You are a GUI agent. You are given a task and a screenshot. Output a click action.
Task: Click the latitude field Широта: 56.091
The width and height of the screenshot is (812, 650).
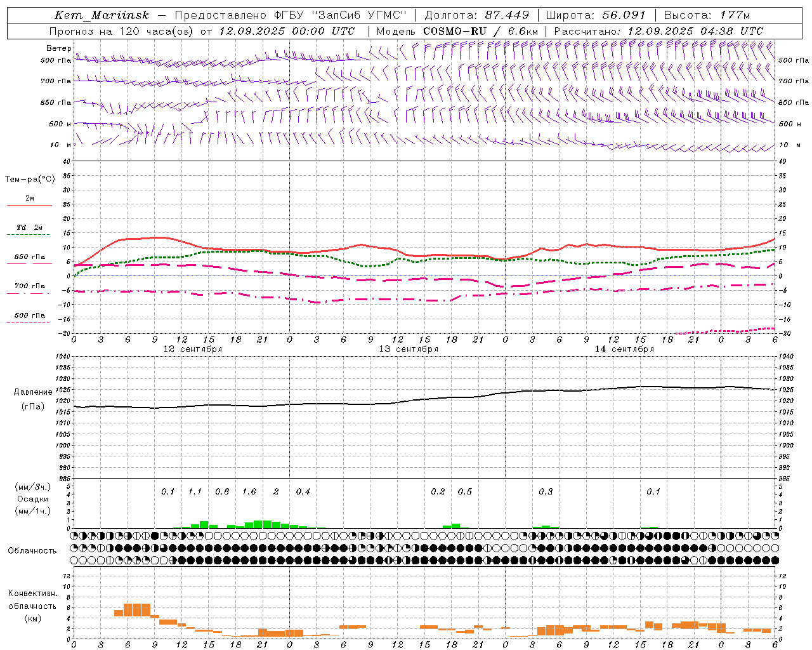click(x=596, y=15)
